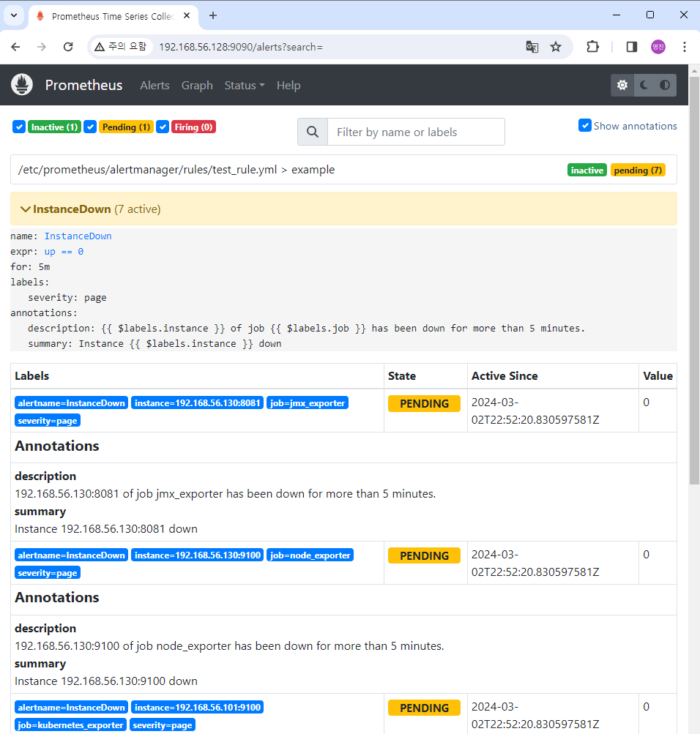Open the translate page icon

pyautogui.click(x=532, y=47)
